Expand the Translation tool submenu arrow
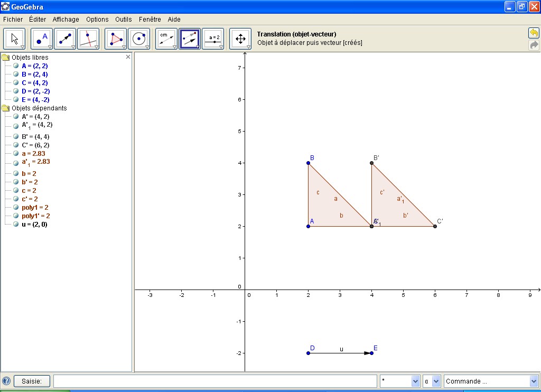 [x=198, y=47]
